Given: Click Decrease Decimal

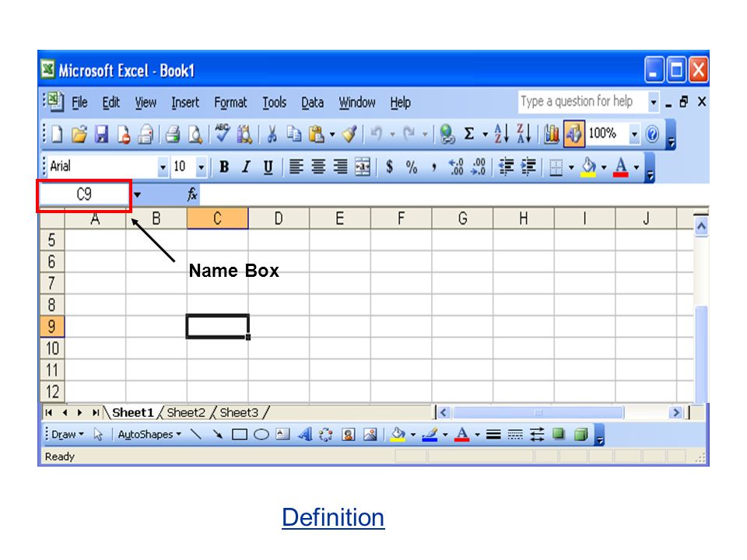Looking at the screenshot, I should [478, 166].
